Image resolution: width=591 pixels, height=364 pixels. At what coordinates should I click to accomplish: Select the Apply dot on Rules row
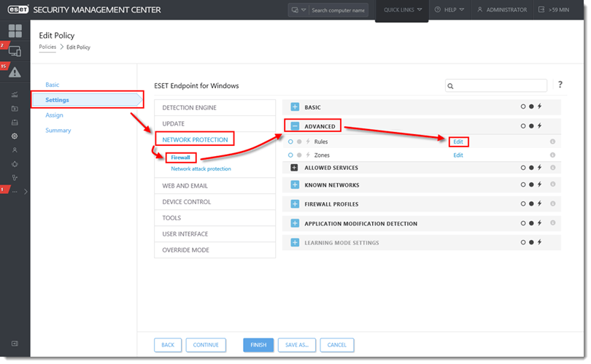point(299,142)
